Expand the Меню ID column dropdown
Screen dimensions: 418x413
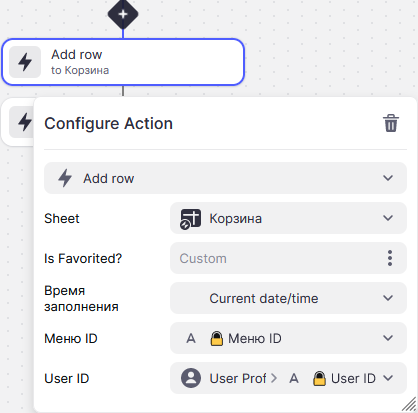coord(288,338)
